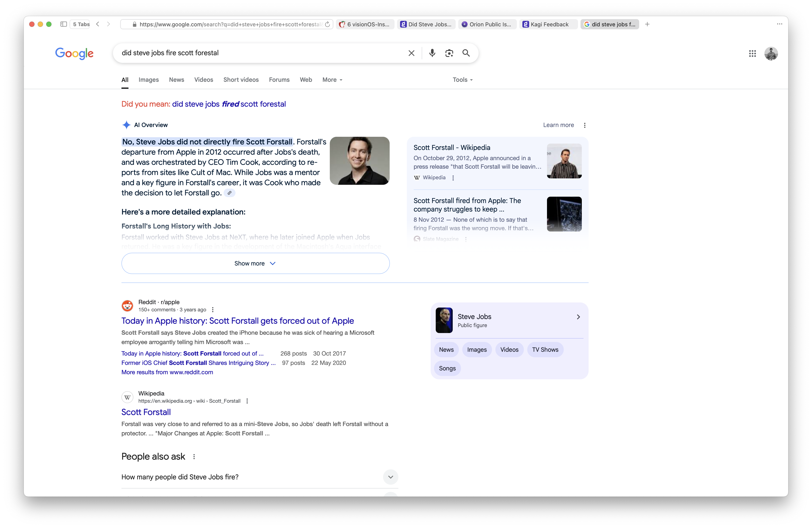Open Reddit 'Scott Forstall gets forced out' result

point(237,321)
